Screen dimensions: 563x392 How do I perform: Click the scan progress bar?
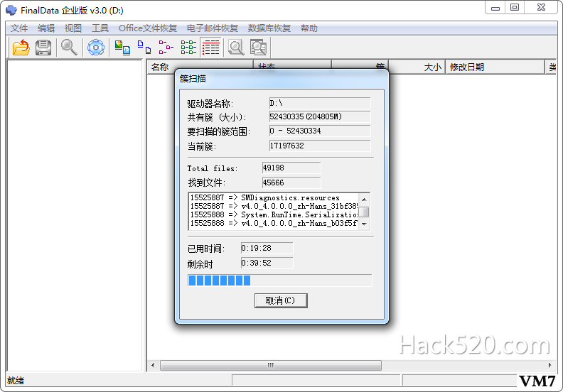(x=279, y=281)
